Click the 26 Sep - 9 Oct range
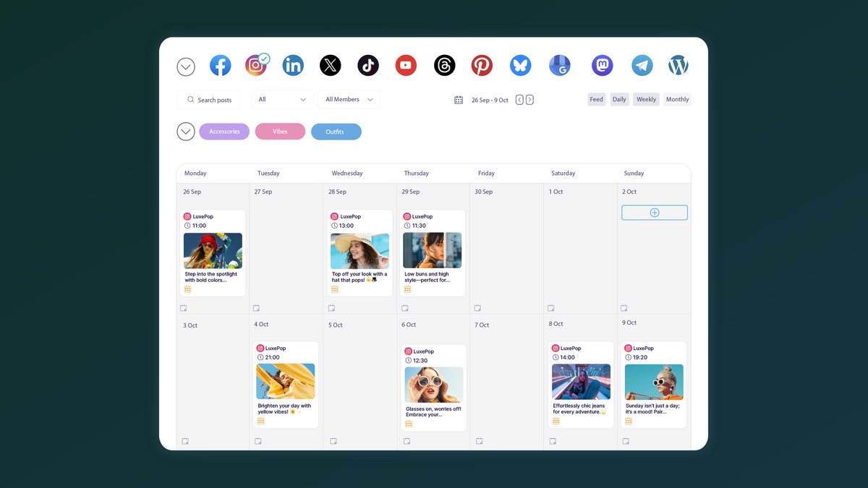The height and width of the screenshot is (488, 868). (x=490, y=100)
